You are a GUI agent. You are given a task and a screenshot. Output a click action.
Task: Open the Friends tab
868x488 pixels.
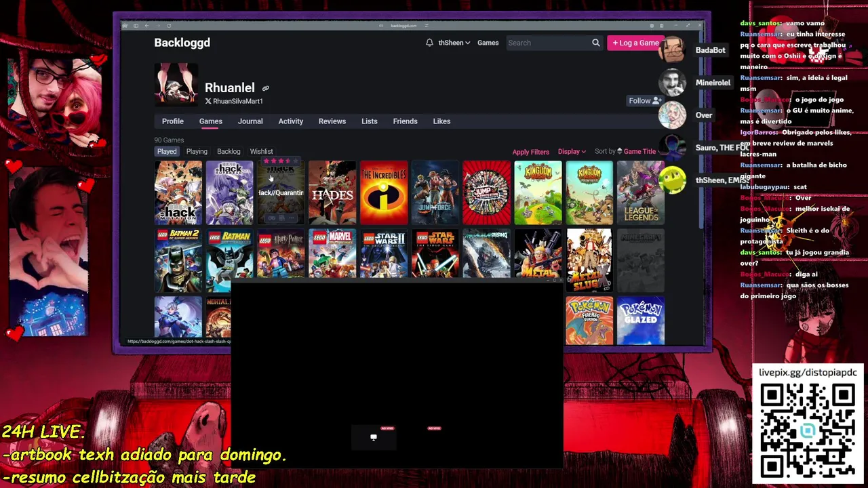pos(406,121)
